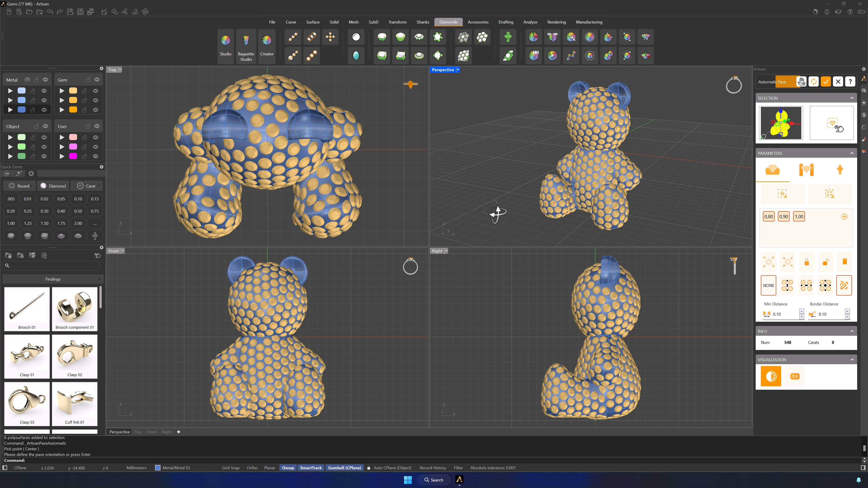Collapse the SELECTION panel section
The image size is (868, 488).
click(x=852, y=98)
